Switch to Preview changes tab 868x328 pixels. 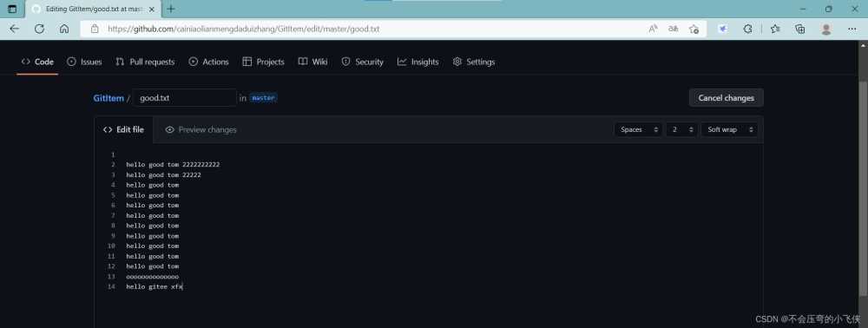point(201,129)
